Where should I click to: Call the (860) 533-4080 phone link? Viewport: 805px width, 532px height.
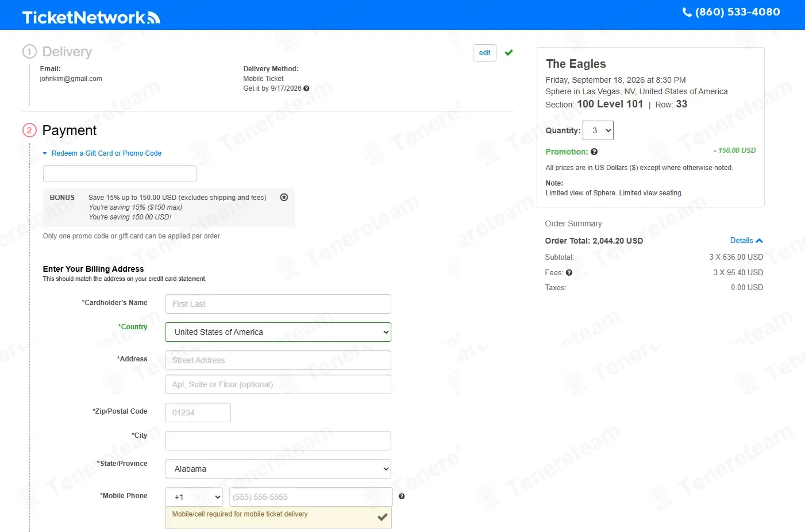[737, 12]
